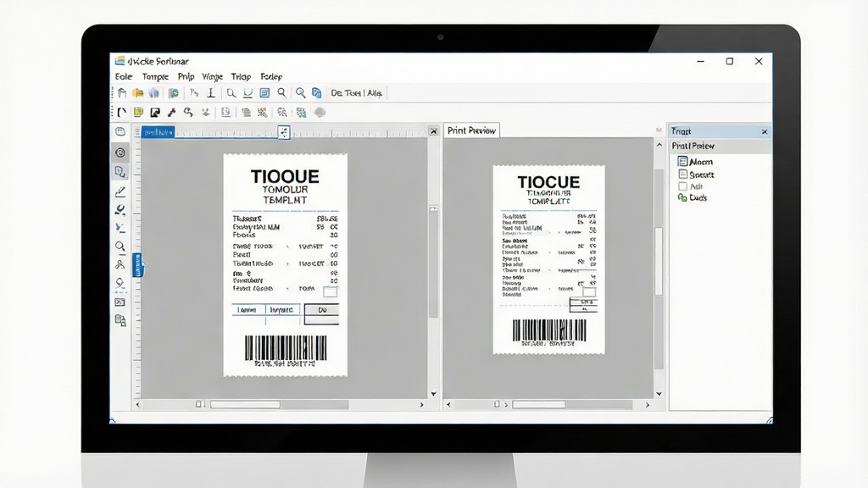This screenshot has height=488, width=868.
Task: Open the 'Wage' menu
Action: 212,76
